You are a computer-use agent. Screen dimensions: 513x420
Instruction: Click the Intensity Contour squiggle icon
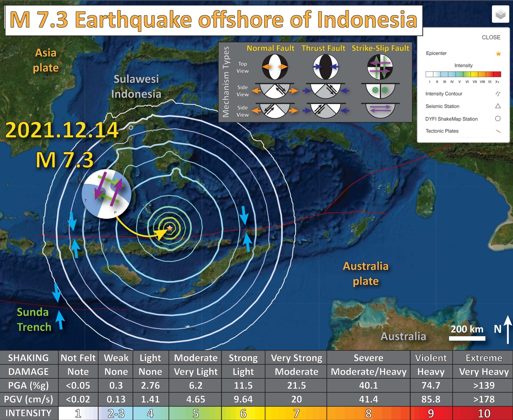498,94
